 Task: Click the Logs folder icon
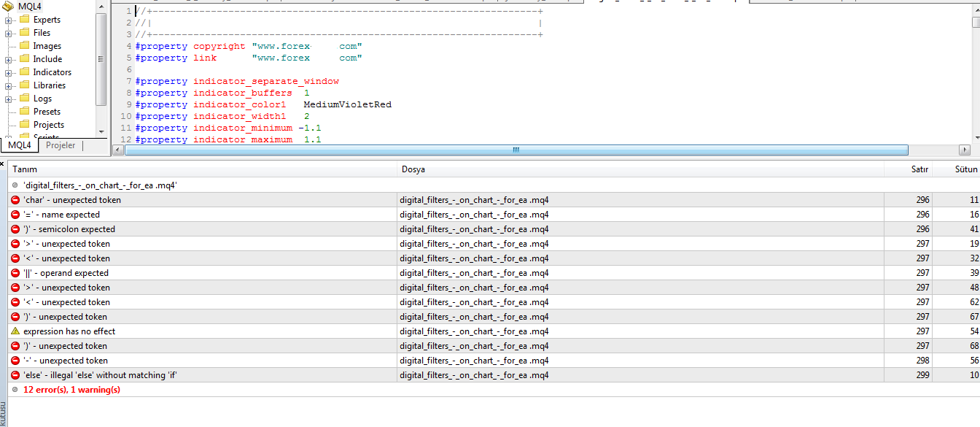(x=24, y=99)
